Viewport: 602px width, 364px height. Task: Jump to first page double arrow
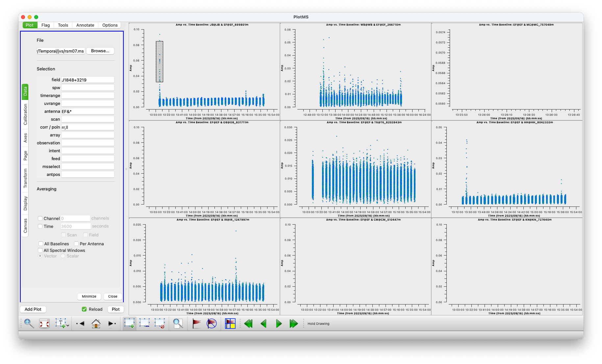248,324
